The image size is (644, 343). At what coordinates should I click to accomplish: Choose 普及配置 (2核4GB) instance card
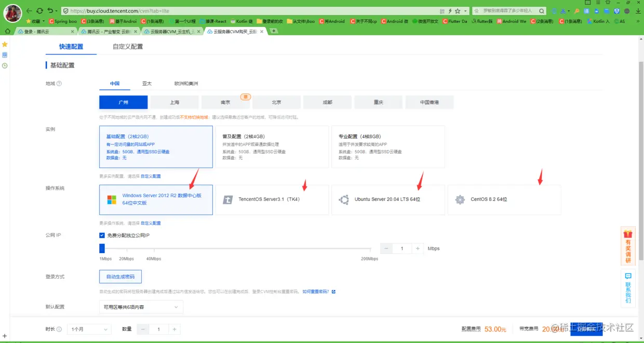coord(272,147)
